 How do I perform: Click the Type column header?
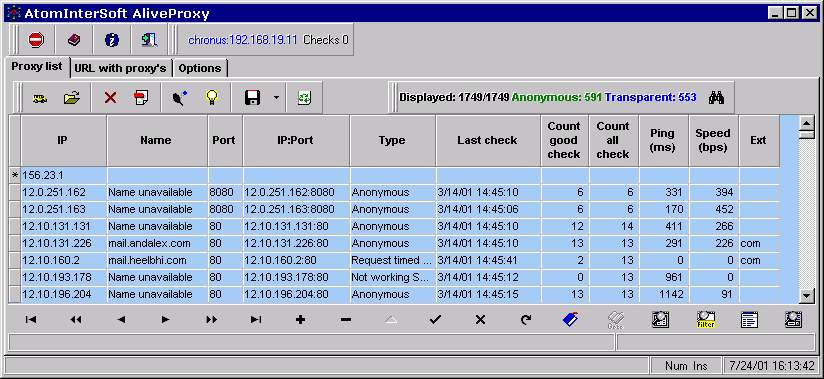(392, 140)
